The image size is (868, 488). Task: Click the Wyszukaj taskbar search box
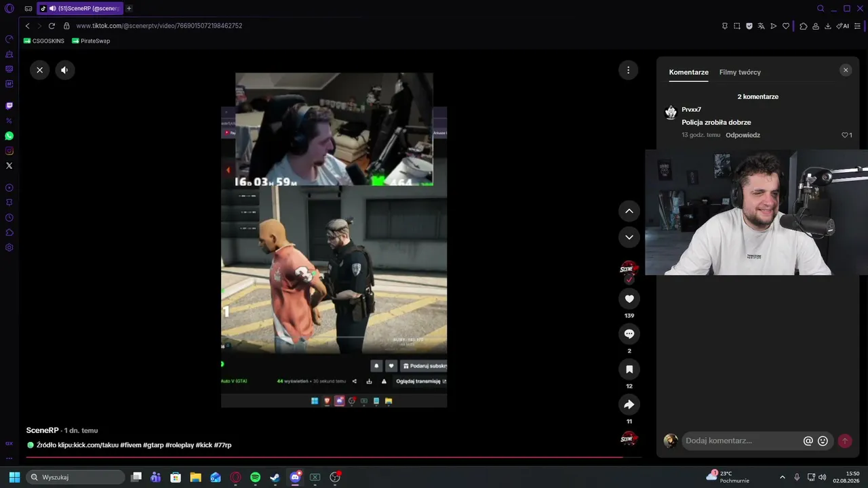click(75, 477)
